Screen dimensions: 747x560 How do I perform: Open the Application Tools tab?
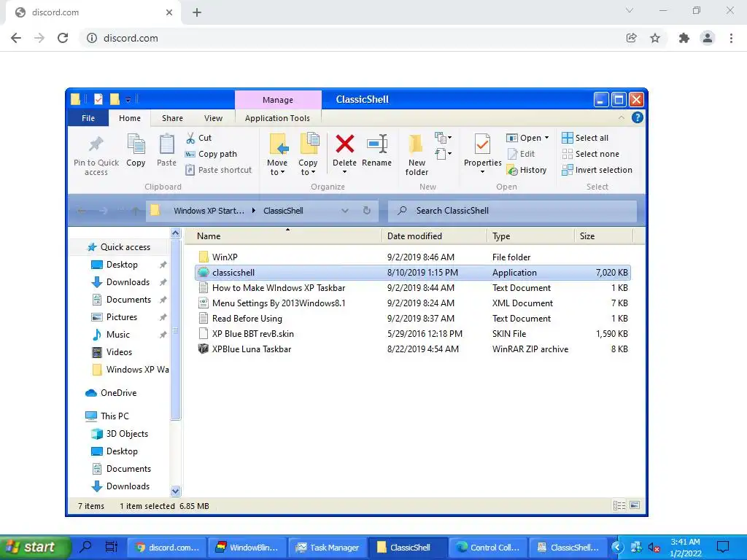click(277, 118)
